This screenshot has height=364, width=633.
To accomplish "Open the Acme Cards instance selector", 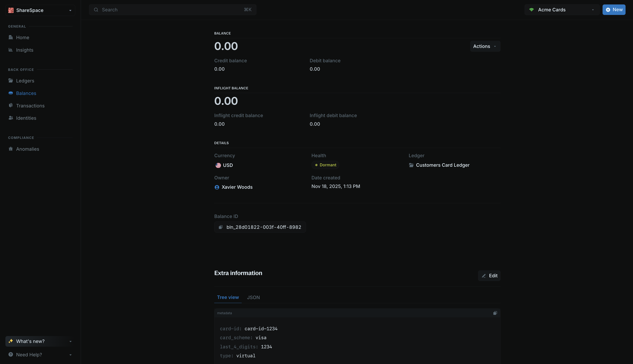I will pyautogui.click(x=562, y=10).
